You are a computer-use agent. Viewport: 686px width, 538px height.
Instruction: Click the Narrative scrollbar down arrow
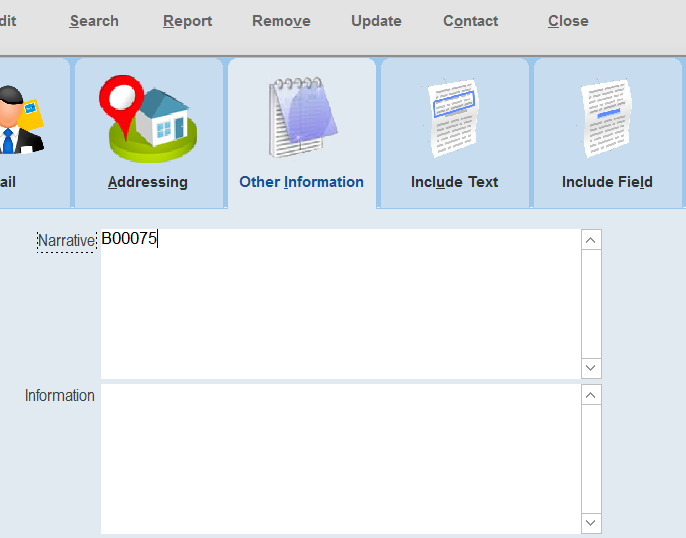(x=591, y=368)
